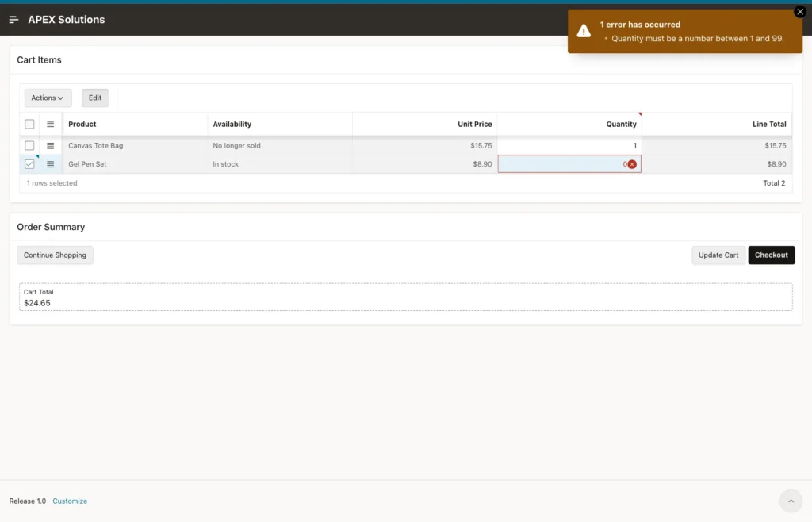Click the '1 rows selected' status text
Screen dimensions: 812x522
52,183
